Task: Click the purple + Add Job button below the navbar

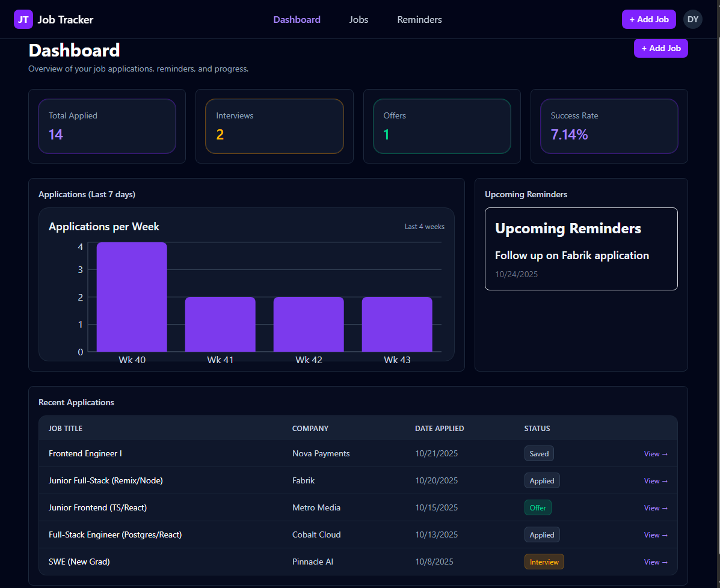Action: (660, 48)
